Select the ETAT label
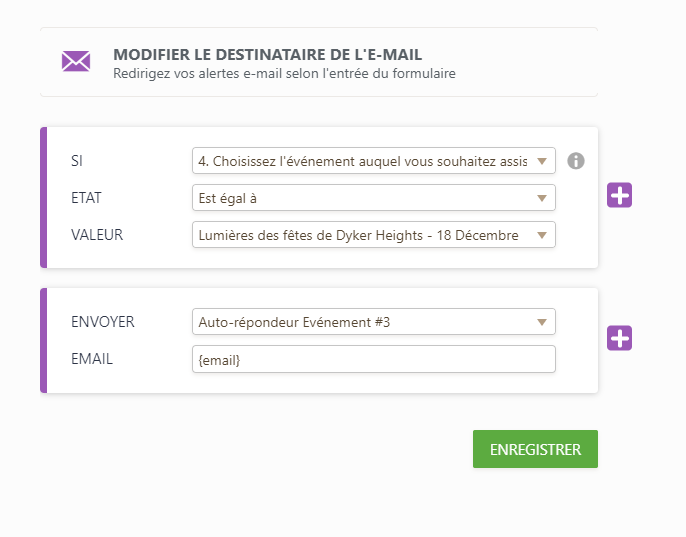The height and width of the screenshot is (537, 686). click(86, 198)
